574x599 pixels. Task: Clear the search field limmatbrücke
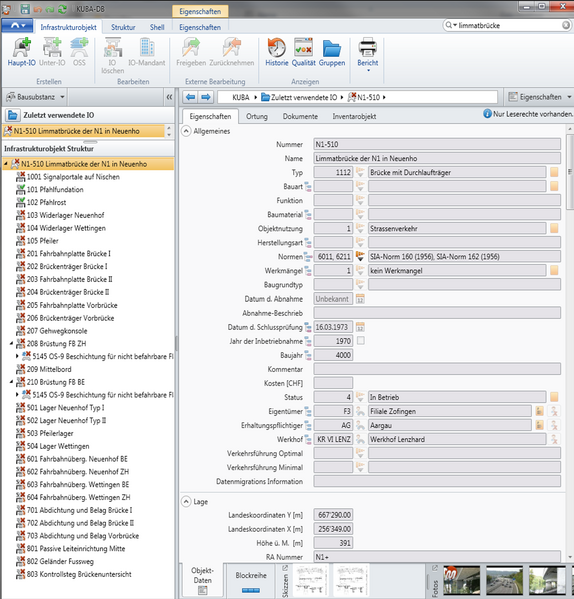point(566,25)
